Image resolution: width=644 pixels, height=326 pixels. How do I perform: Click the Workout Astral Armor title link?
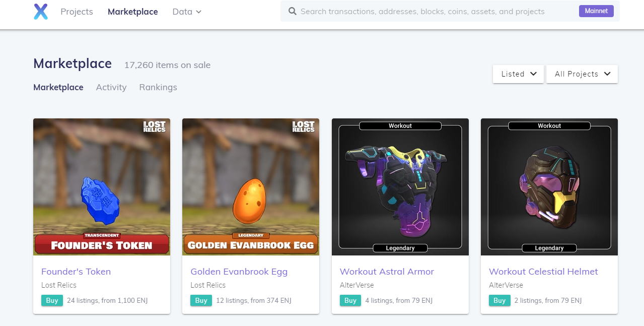387,272
